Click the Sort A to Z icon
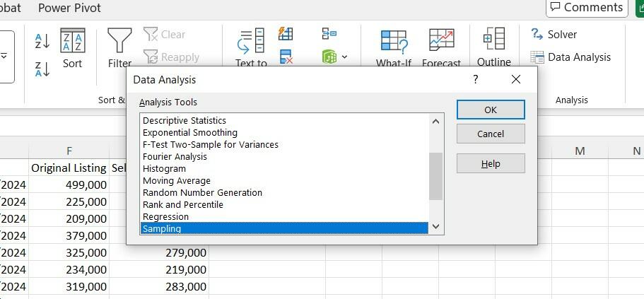644x299 pixels. 42,40
